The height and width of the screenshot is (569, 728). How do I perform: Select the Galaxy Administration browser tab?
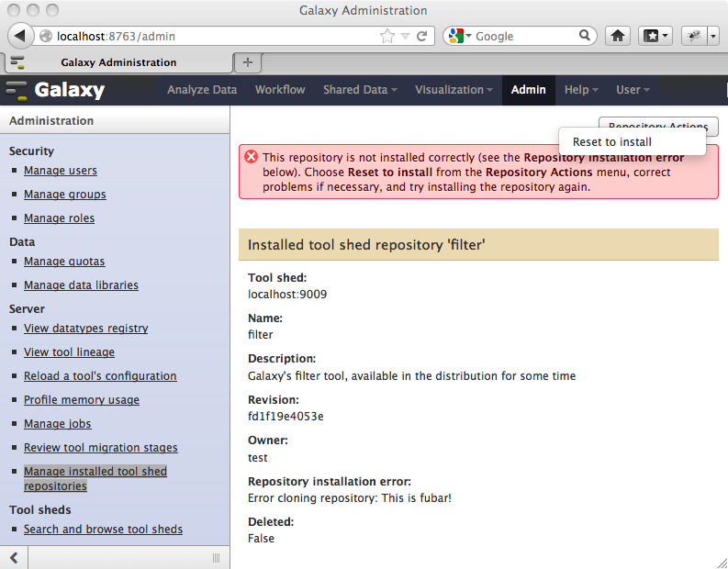click(x=118, y=62)
